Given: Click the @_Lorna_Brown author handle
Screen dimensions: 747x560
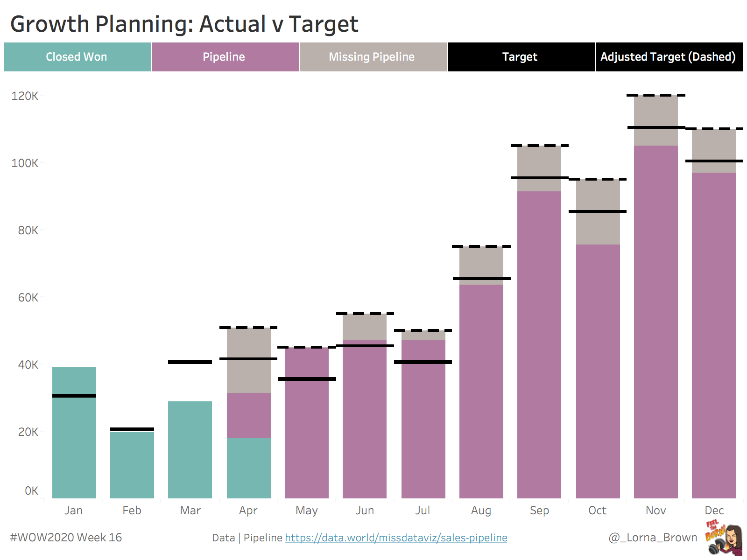Looking at the screenshot, I should tap(653, 538).
